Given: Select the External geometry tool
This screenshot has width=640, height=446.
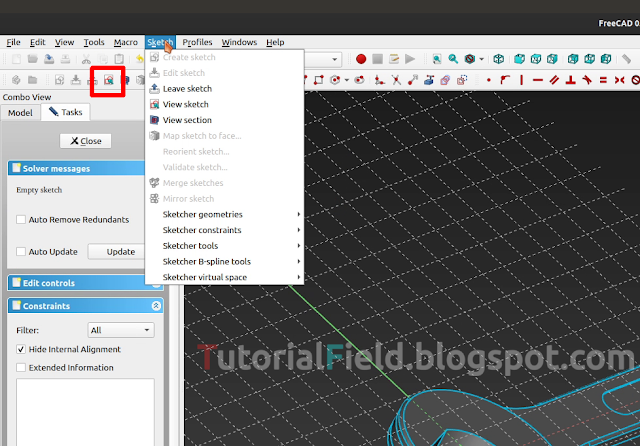Looking at the screenshot, I should click(x=429, y=80).
